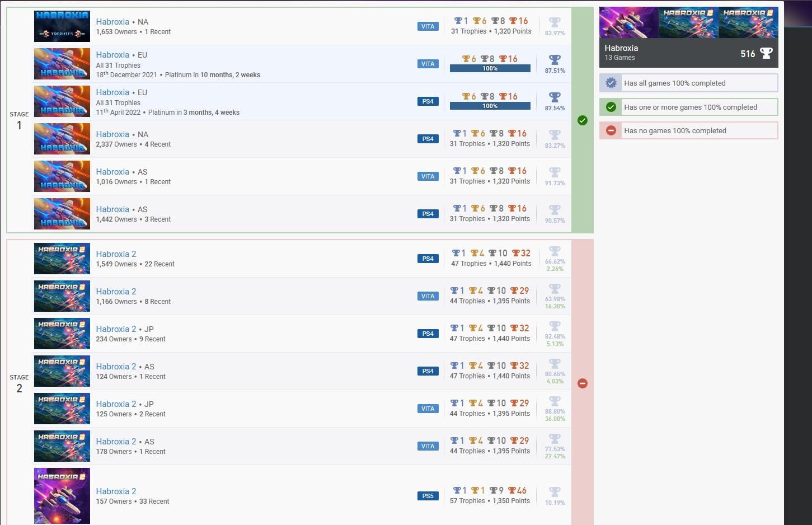
Task: Click VITA badge on Habroxia 2 1,166 owners row
Action: point(428,296)
